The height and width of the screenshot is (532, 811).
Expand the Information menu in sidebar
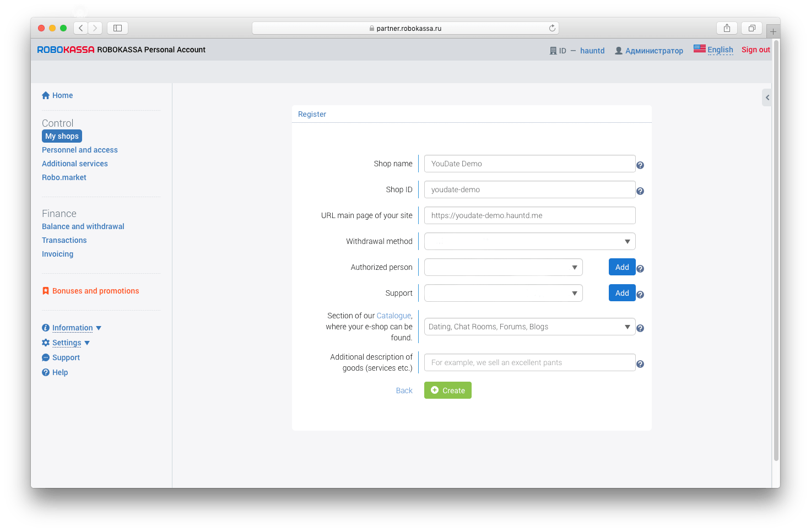72,328
